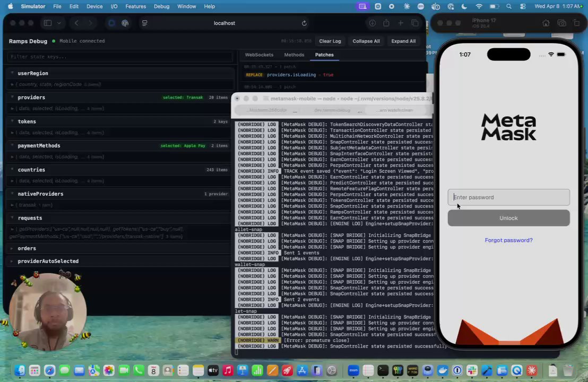This screenshot has height=382, width=588.
Task: Open the Device menu
Action: coord(94,6)
